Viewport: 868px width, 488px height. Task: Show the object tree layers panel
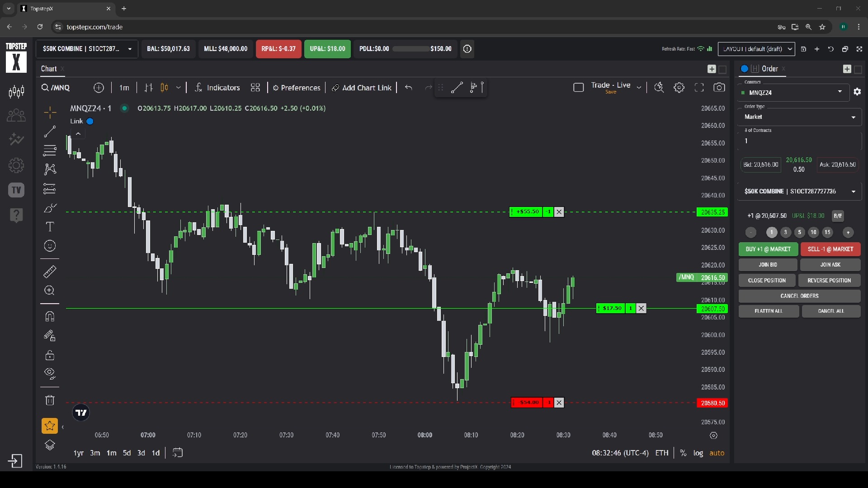point(50,446)
